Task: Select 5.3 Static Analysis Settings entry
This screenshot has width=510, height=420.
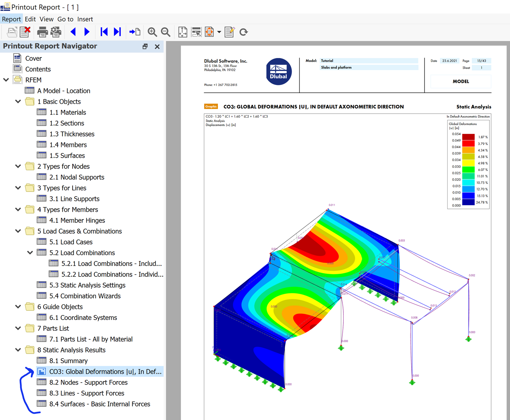Action: coord(87,285)
